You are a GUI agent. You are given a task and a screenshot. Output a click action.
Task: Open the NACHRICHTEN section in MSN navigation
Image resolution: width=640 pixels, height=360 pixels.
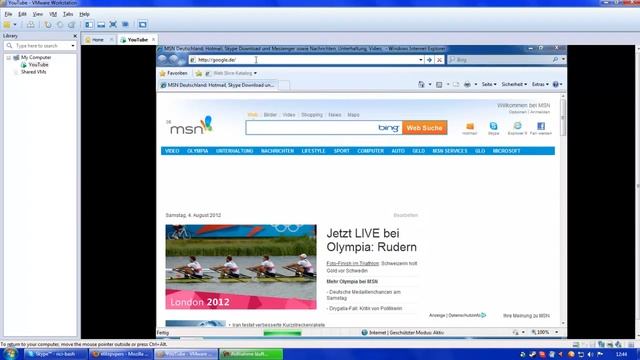[x=278, y=151]
